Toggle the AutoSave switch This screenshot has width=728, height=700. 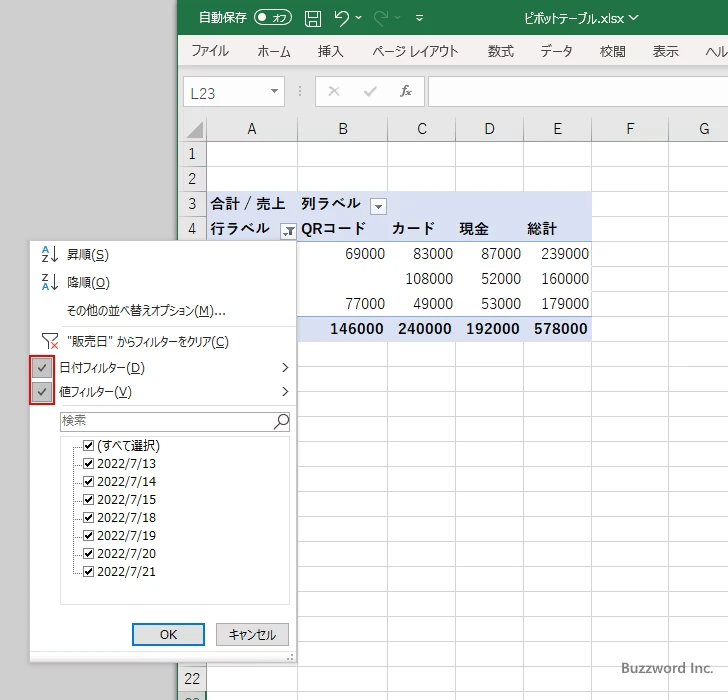tap(273, 18)
